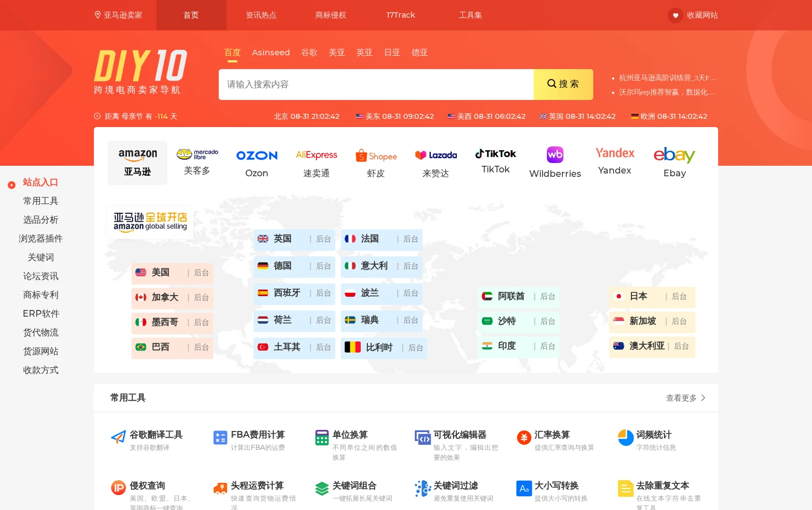Click the 汇率换算 yen icon
The width and height of the screenshot is (812, 510).
[524, 438]
